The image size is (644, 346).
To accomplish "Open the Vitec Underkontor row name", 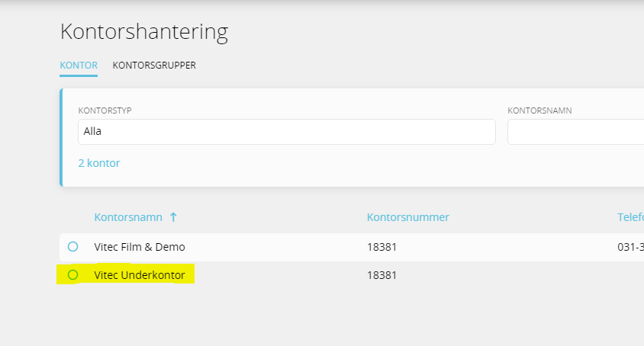I will 140,275.
